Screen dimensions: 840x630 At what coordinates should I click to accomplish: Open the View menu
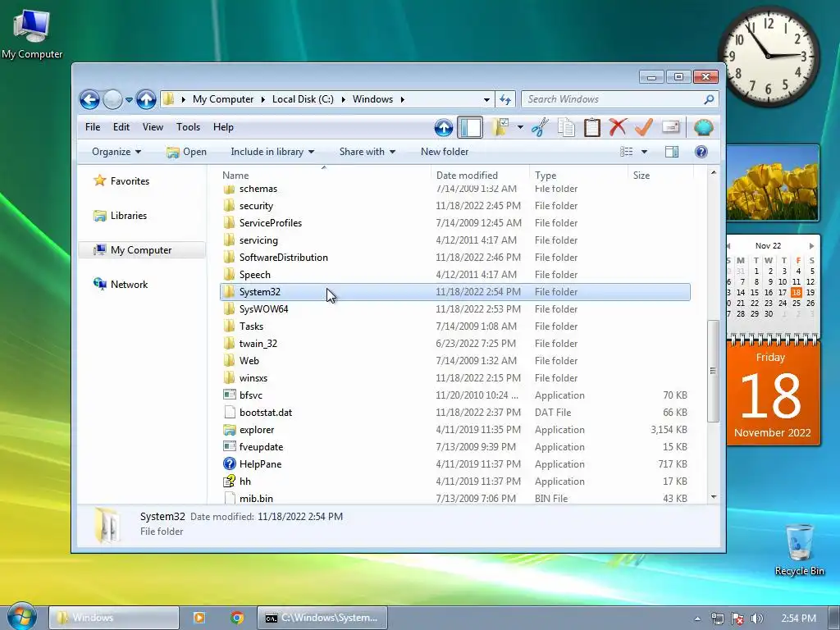tap(153, 127)
